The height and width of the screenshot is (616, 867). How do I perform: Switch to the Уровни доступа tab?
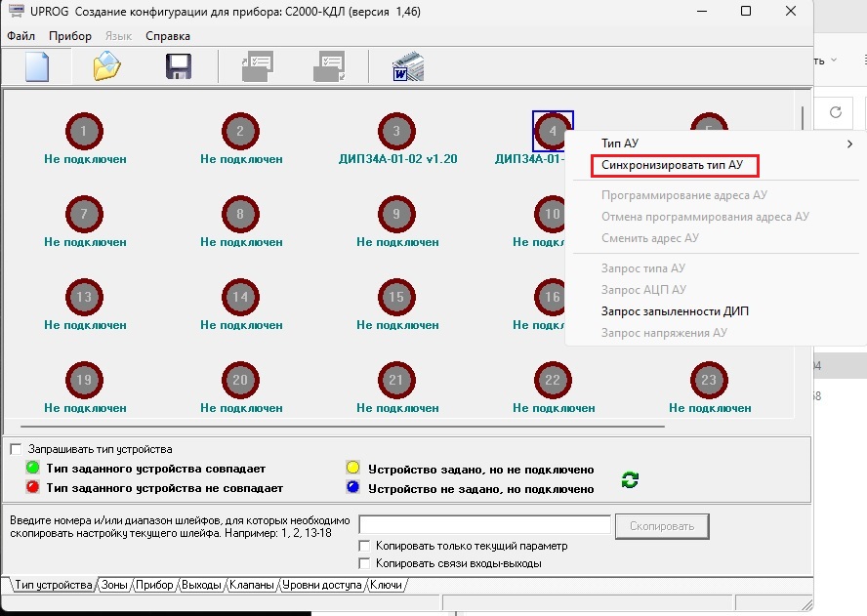click(322, 585)
